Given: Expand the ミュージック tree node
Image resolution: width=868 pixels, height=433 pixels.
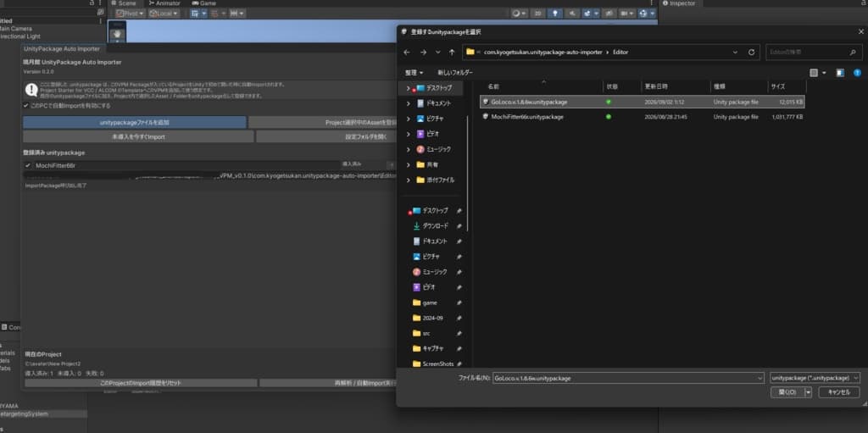Looking at the screenshot, I should [409, 149].
